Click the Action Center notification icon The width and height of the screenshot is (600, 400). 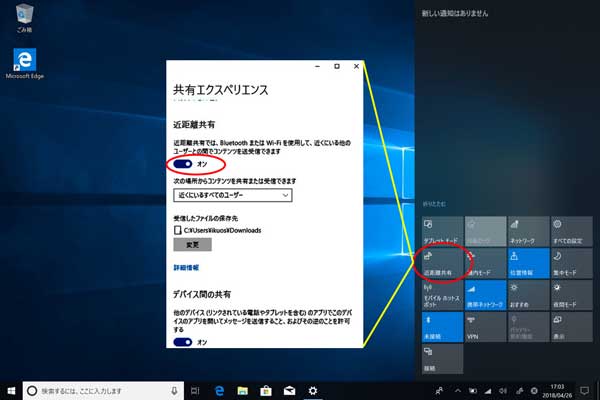tap(584, 391)
